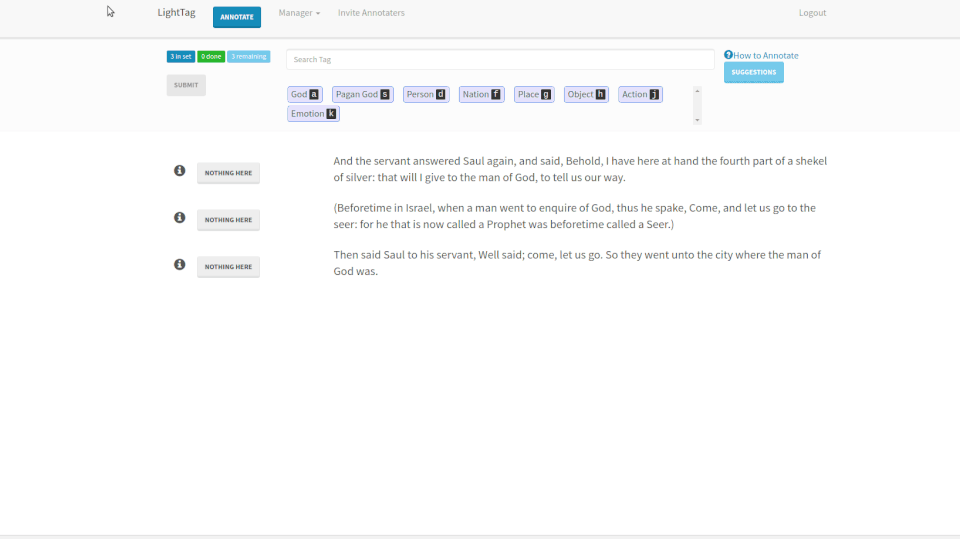Click tag list scroll down arrow
The height and width of the screenshot is (539, 960).
click(697, 120)
